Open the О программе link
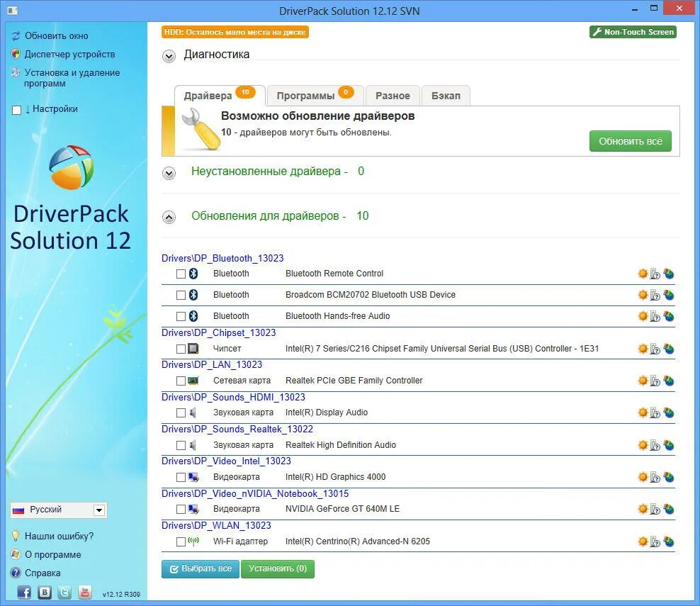The height and width of the screenshot is (606, 700). point(52,555)
